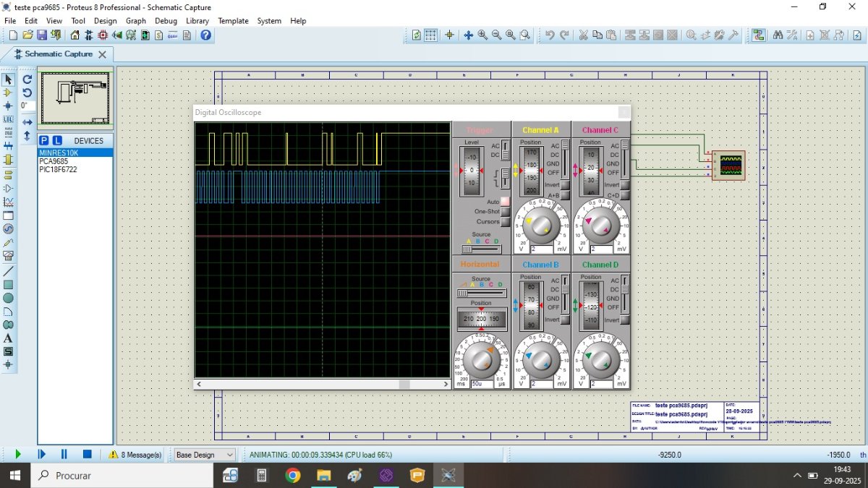868x488 pixels.
Task: Click the Undo arrow icon
Action: coord(550,35)
